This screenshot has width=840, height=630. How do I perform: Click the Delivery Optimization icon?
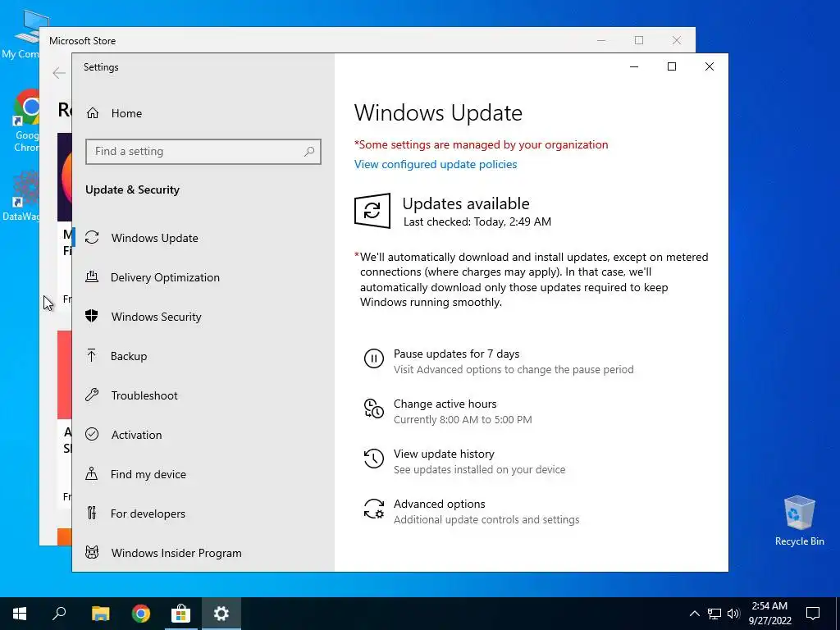pos(92,277)
